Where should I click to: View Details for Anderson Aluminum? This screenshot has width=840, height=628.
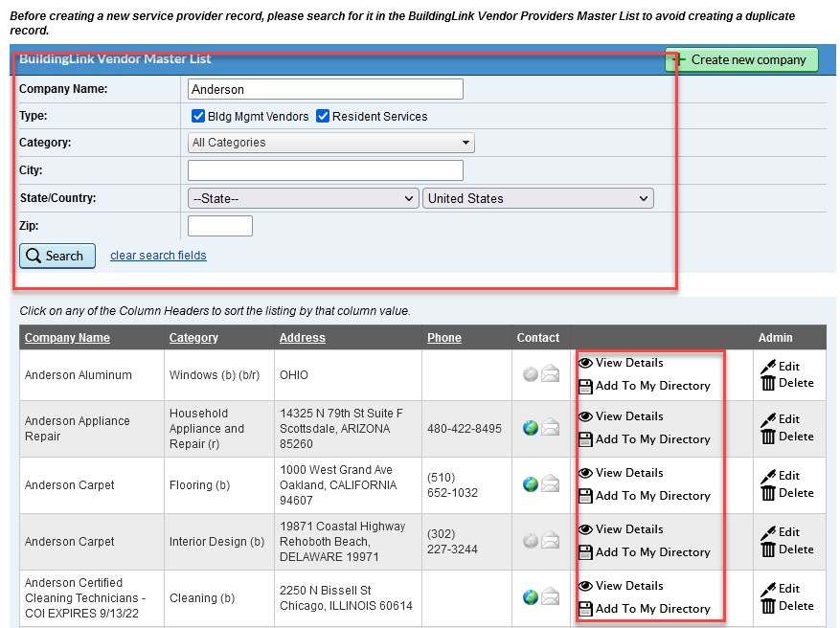tap(622, 363)
